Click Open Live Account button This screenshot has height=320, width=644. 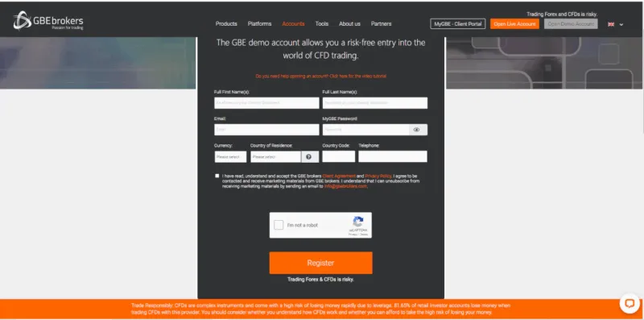coord(514,24)
